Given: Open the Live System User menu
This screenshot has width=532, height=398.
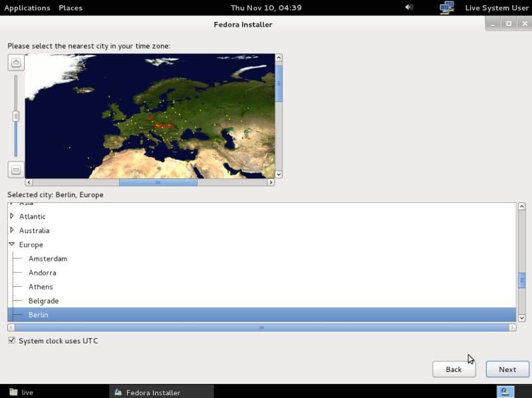Looking at the screenshot, I should [x=497, y=8].
